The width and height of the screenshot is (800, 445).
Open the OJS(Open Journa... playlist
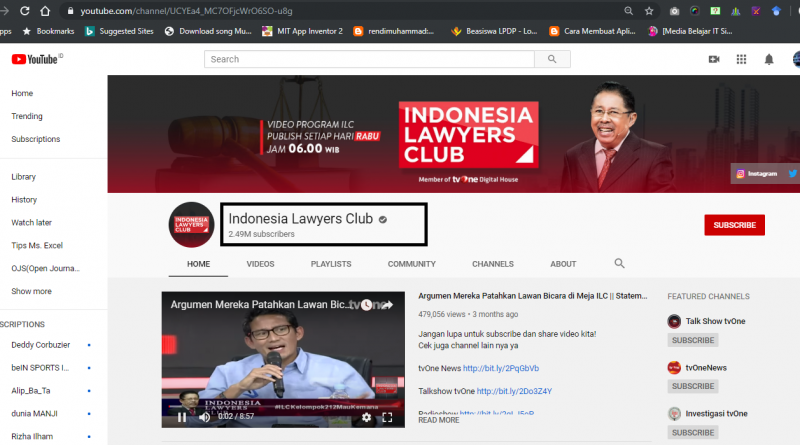(45, 268)
